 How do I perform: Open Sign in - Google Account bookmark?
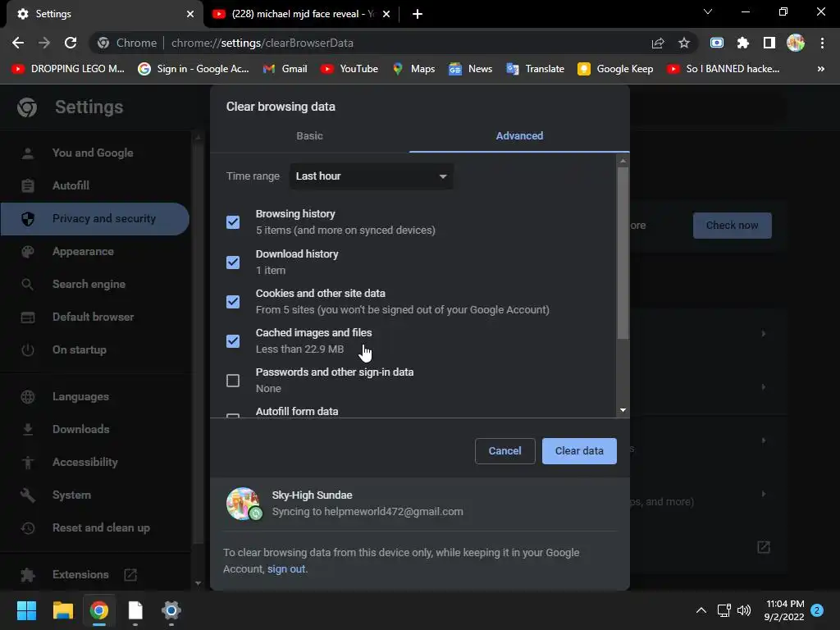(x=194, y=69)
